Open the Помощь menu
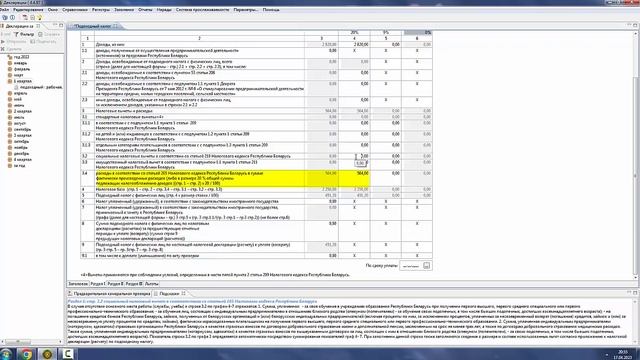The height and width of the screenshot is (360, 640). 271,9
